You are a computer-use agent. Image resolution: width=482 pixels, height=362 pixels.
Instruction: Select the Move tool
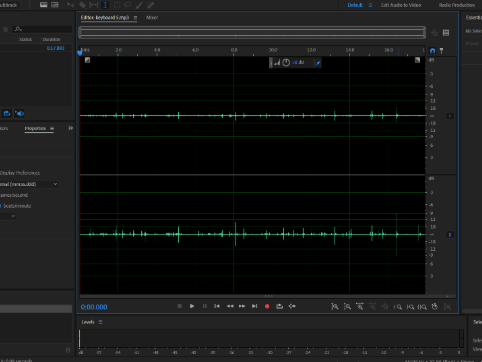click(x=71, y=5)
